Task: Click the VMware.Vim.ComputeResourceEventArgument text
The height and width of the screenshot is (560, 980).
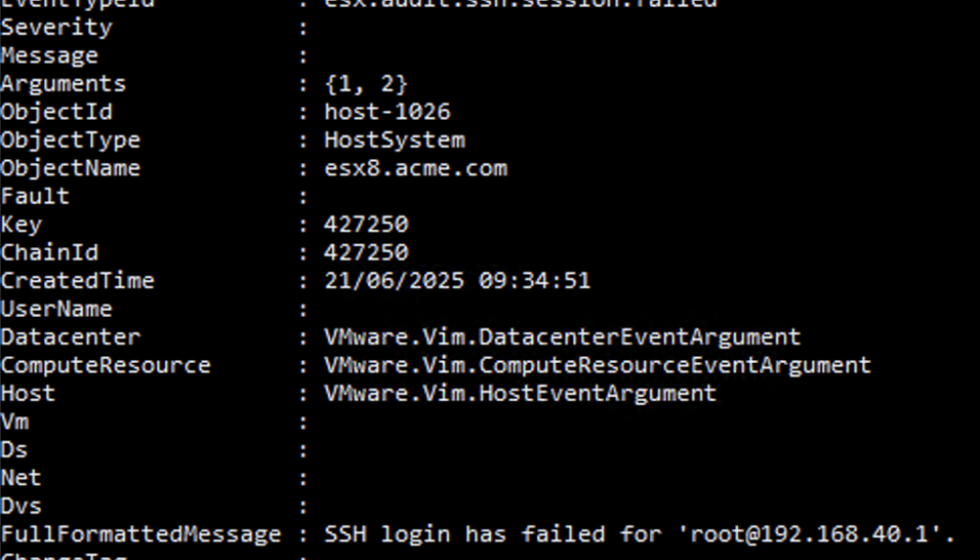Action: click(597, 366)
